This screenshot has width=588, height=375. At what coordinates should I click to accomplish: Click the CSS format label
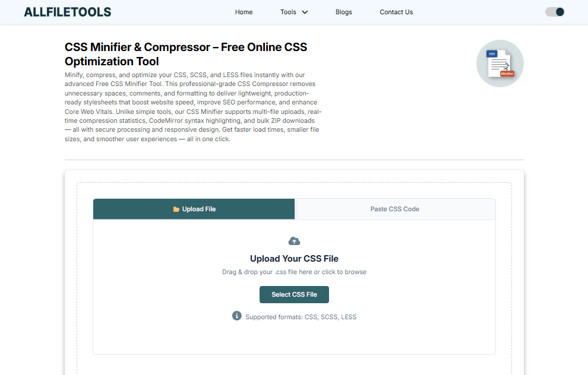pos(311,317)
